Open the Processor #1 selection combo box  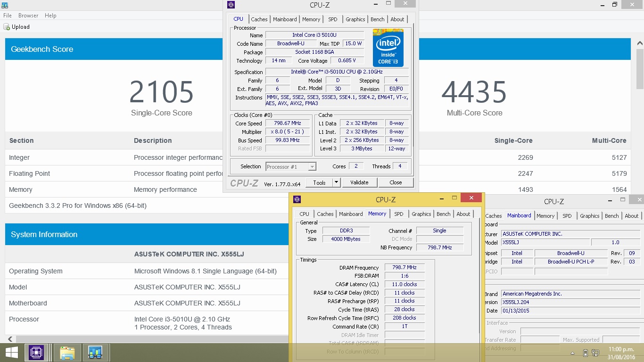tap(291, 166)
